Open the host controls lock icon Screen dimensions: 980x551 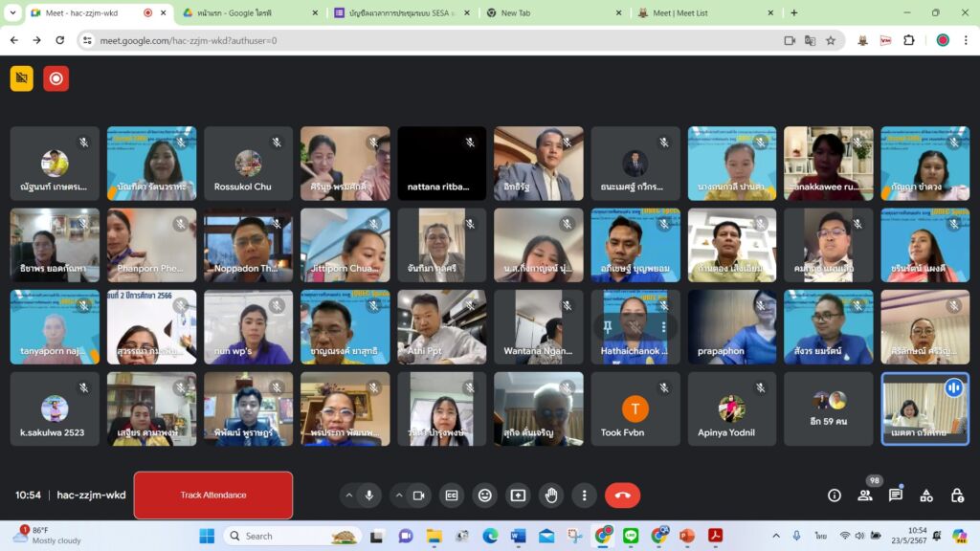957,495
